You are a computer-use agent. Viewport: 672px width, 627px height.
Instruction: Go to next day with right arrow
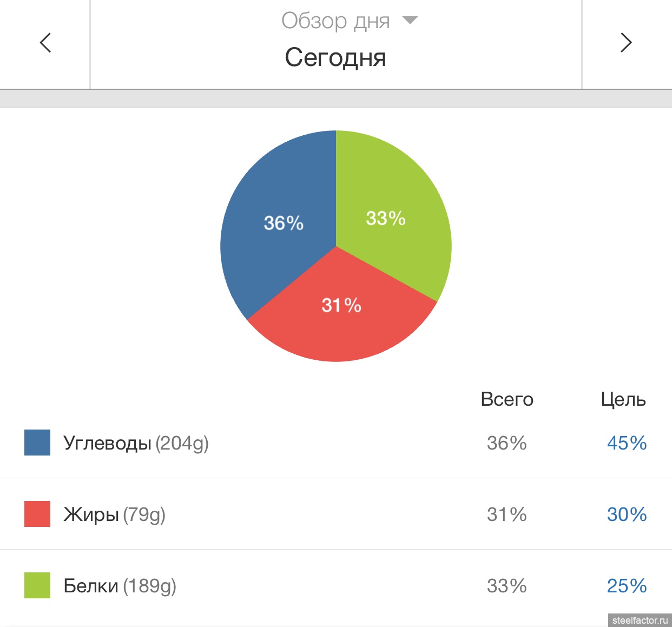coord(626,43)
